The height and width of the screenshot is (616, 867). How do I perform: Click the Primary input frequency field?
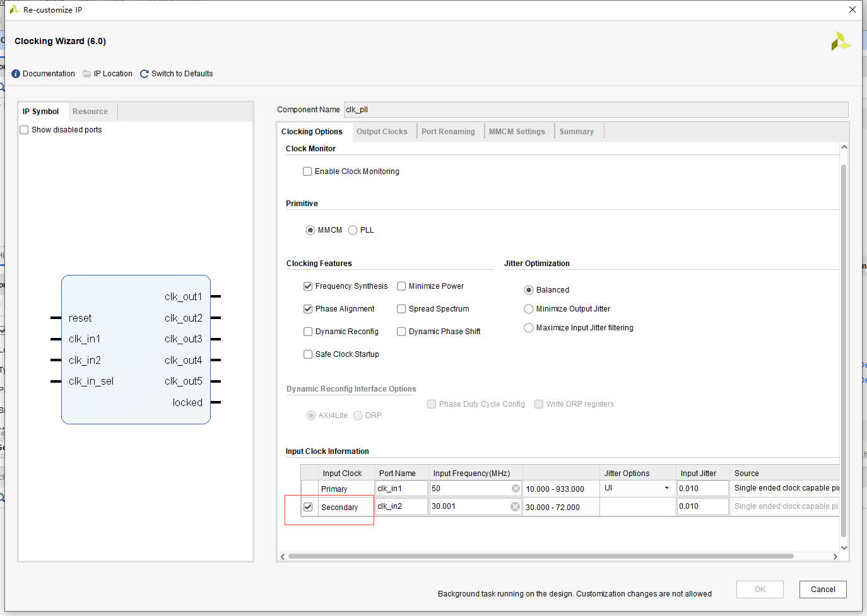click(x=475, y=489)
